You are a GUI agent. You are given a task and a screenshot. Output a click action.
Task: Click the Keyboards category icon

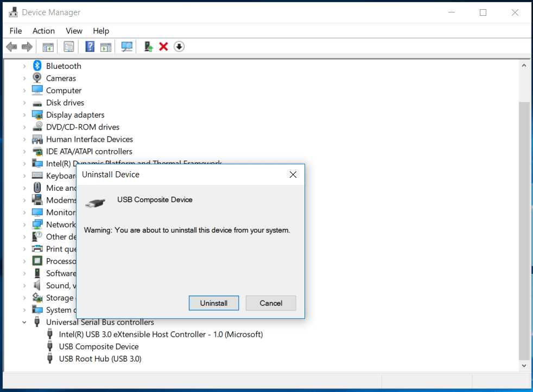pyautogui.click(x=37, y=176)
